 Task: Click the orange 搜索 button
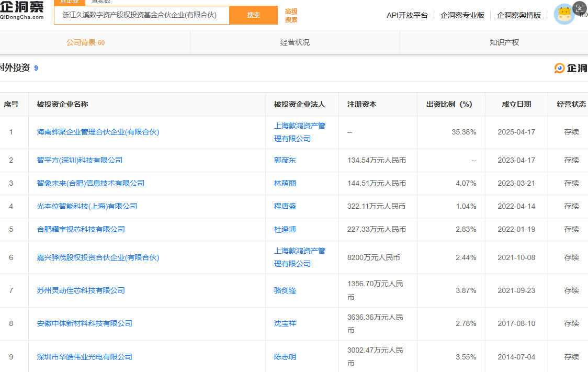click(254, 15)
